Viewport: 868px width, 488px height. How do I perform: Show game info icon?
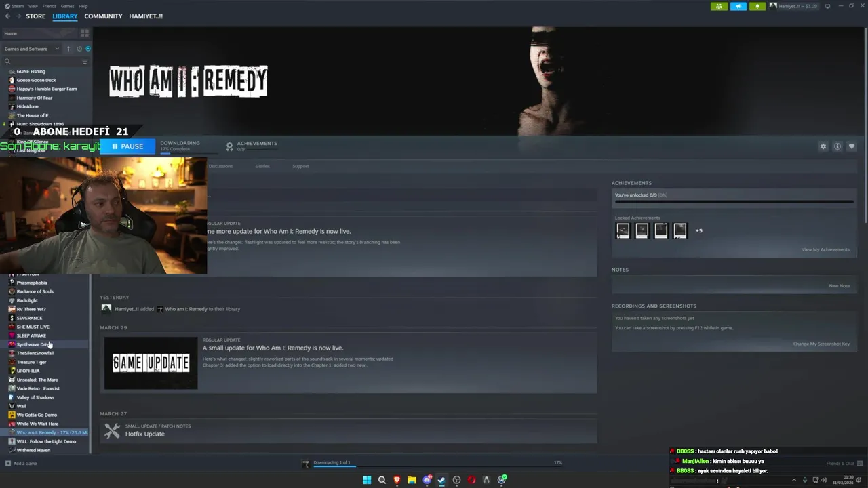(x=837, y=146)
